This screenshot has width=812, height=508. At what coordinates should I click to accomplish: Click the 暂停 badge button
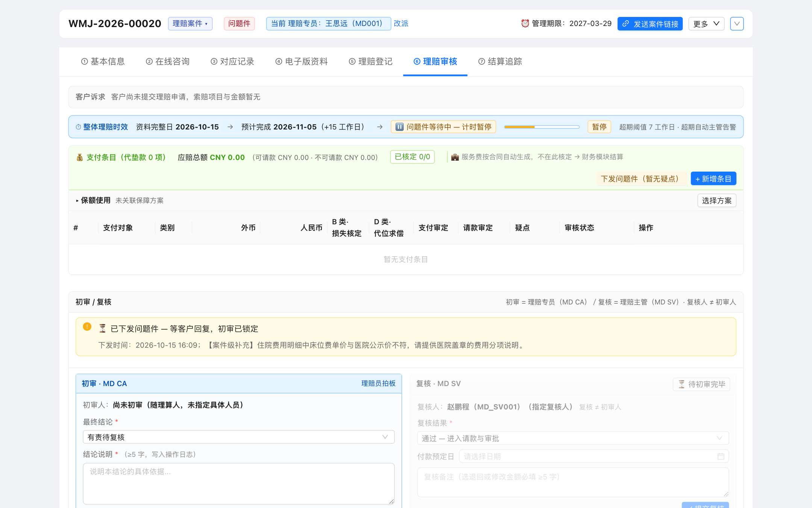click(599, 127)
